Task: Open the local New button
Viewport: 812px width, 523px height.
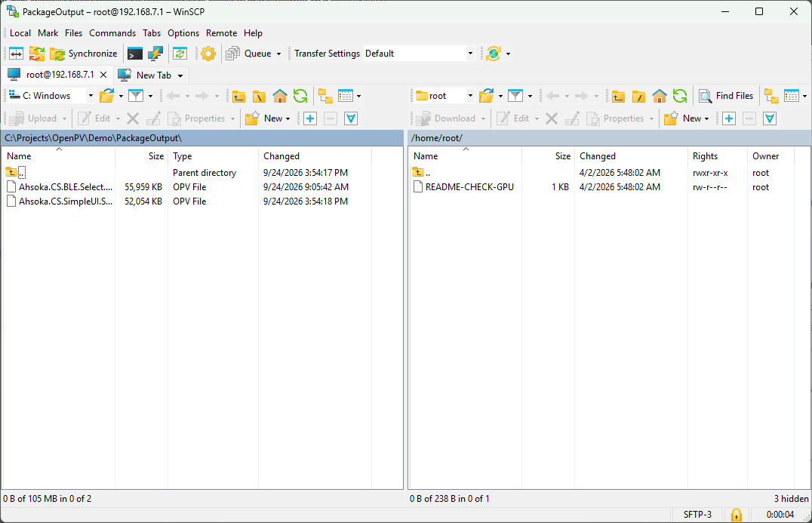Action: pos(267,118)
